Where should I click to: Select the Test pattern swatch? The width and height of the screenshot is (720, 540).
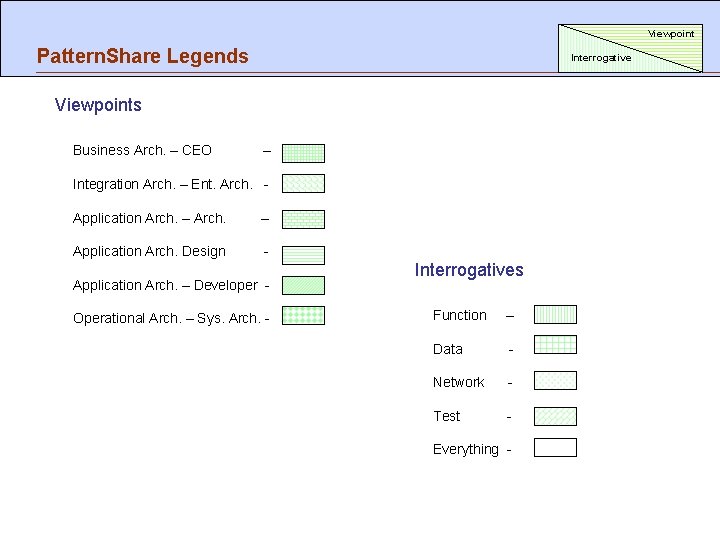[555, 416]
